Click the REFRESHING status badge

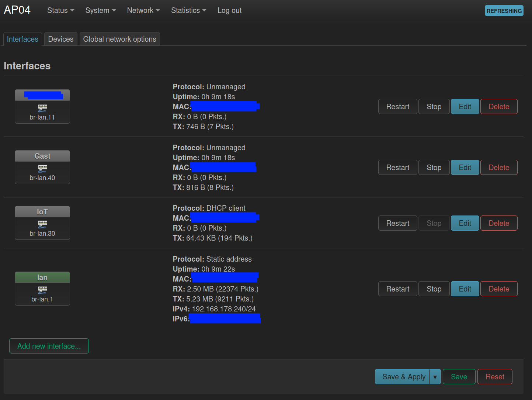click(504, 11)
